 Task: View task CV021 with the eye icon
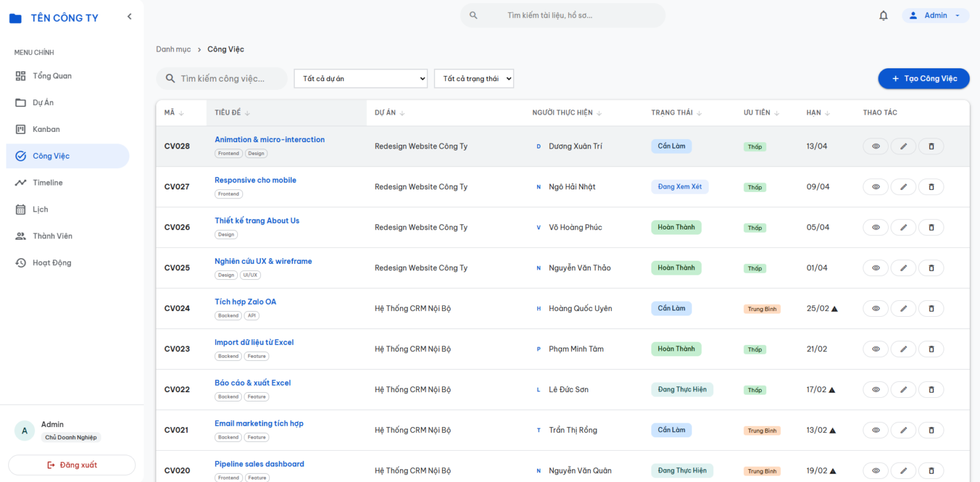(x=876, y=430)
